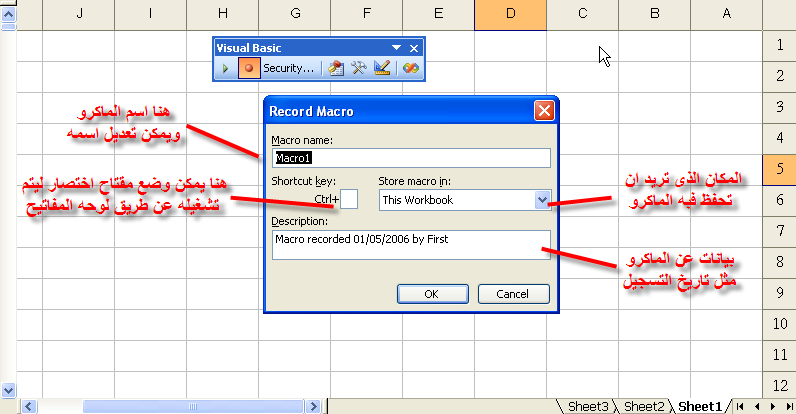Select column C header
The image size is (796, 414).
click(583, 15)
